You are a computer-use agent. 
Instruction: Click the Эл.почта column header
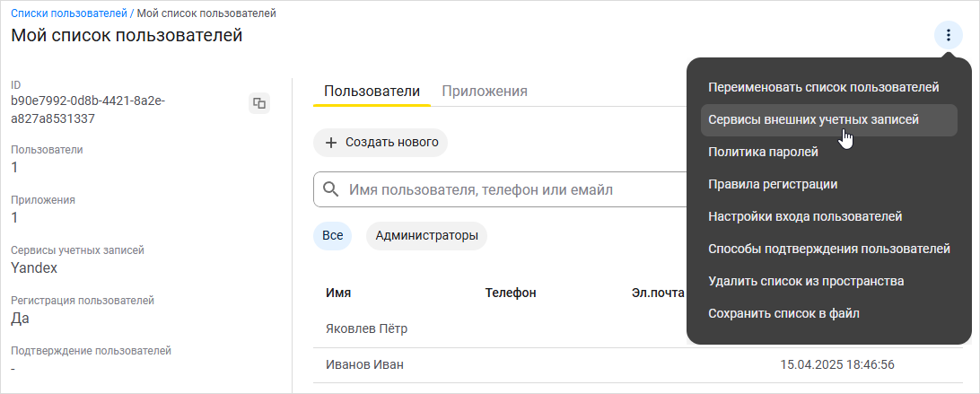coord(658,293)
